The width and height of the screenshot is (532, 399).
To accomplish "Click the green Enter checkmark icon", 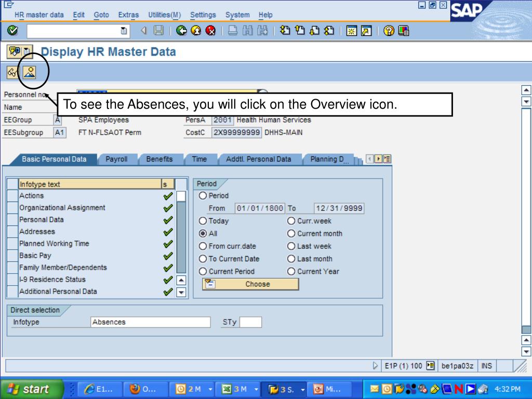I will tap(12, 31).
